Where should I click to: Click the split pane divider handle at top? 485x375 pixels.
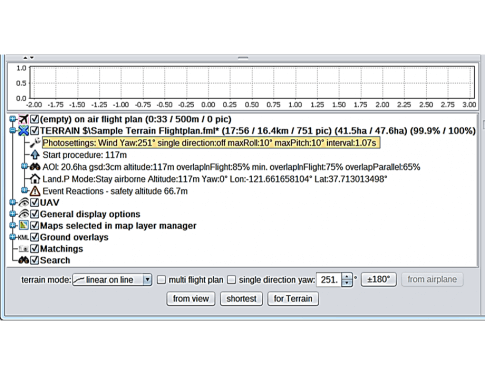pos(243,58)
